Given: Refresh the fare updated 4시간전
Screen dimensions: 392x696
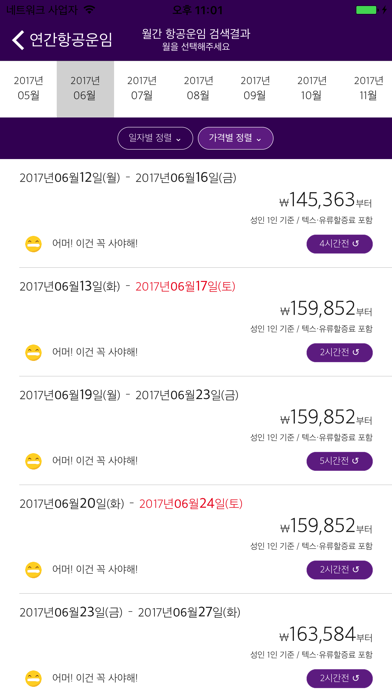Looking at the screenshot, I should pos(340,244).
